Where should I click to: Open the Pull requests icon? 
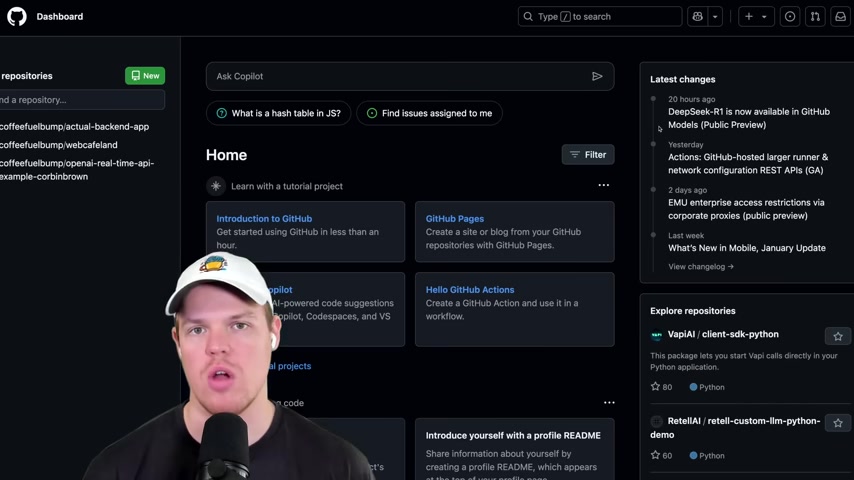coord(815,16)
